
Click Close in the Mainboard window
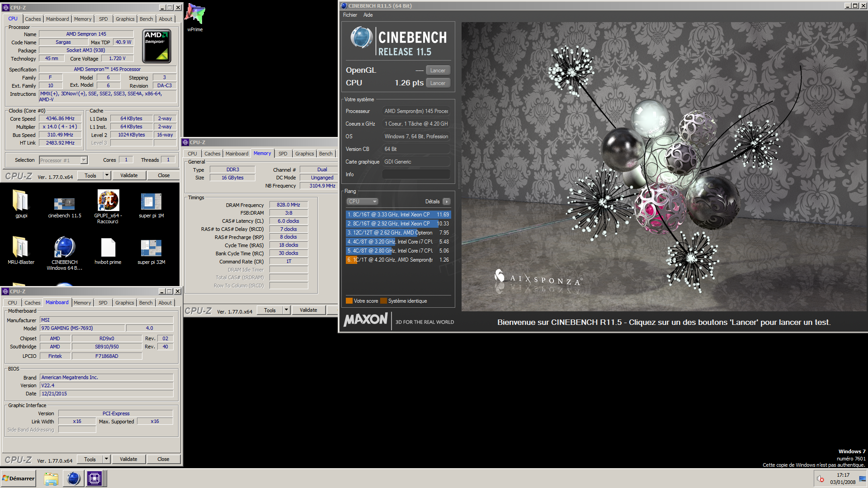point(163,459)
